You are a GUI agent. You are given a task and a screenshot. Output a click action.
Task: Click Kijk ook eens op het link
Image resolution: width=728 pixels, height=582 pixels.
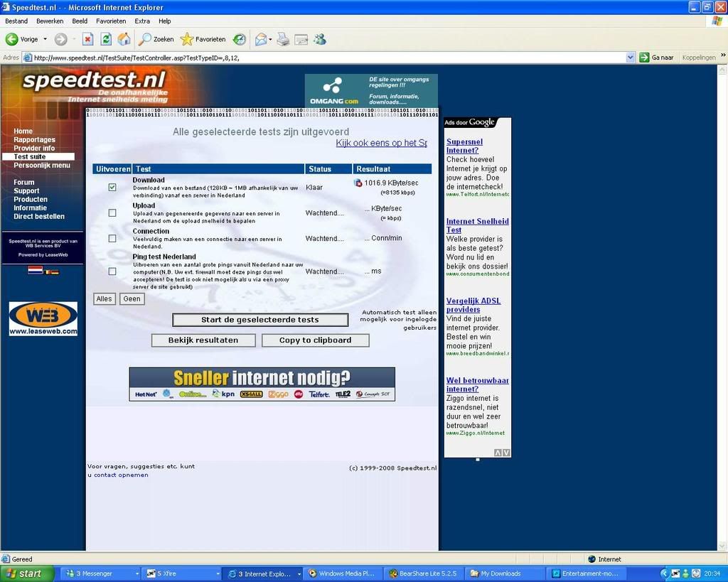[x=381, y=143]
